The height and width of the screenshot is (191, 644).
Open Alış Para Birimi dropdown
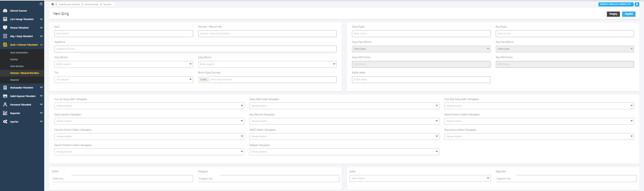[565, 49]
